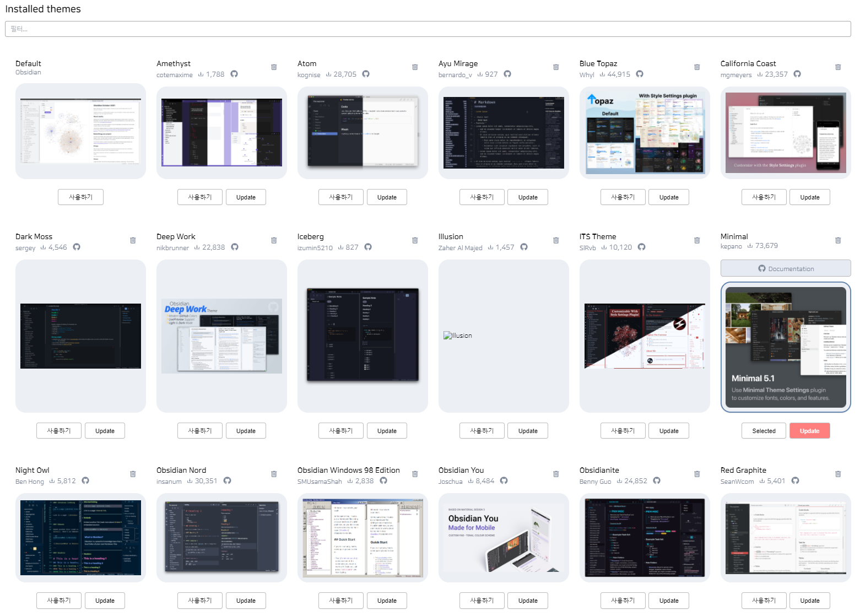Image resolution: width=860 pixels, height=616 pixels.
Task: Update the Deep Work theme
Action: [246, 431]
